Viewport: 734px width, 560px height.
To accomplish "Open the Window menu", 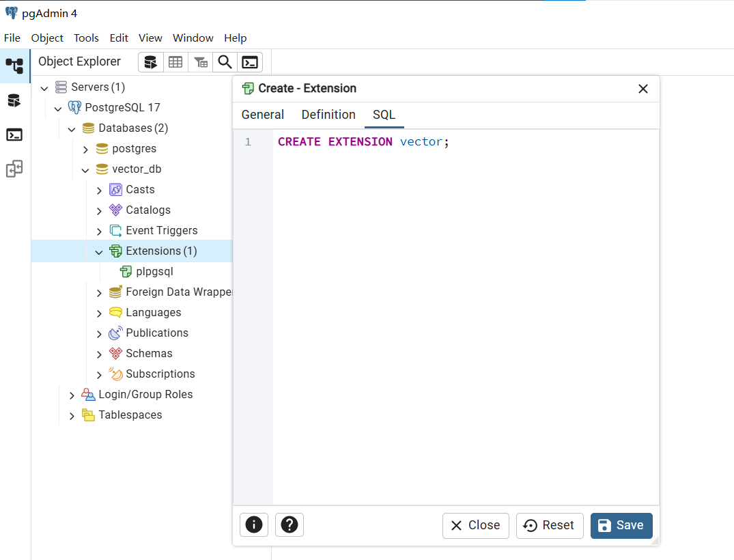I will click(193, 38).
